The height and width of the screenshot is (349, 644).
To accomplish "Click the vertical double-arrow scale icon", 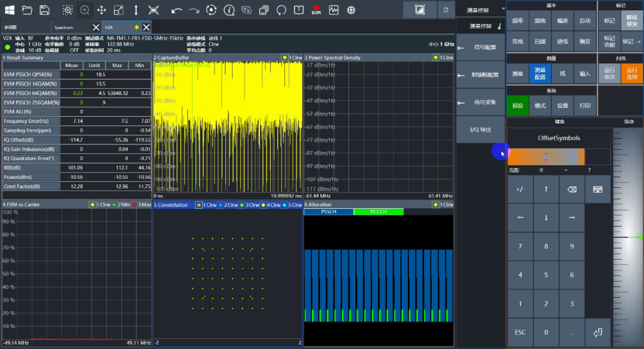I will tap(136, 10).
